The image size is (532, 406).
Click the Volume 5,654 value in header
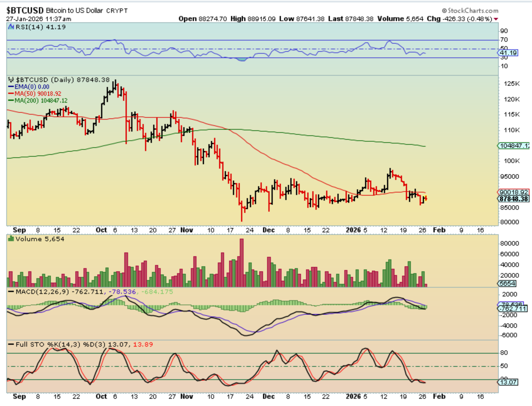click(400, 19)
